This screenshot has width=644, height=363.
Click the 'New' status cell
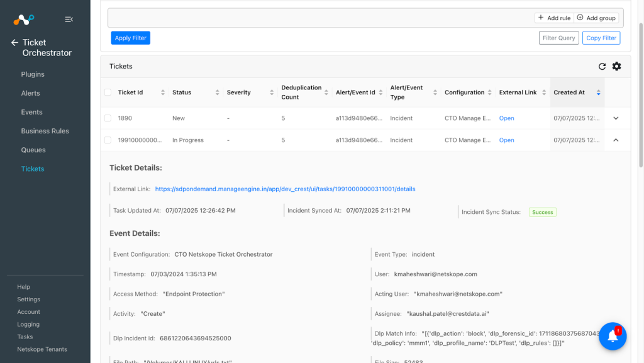tap(178, 118)
